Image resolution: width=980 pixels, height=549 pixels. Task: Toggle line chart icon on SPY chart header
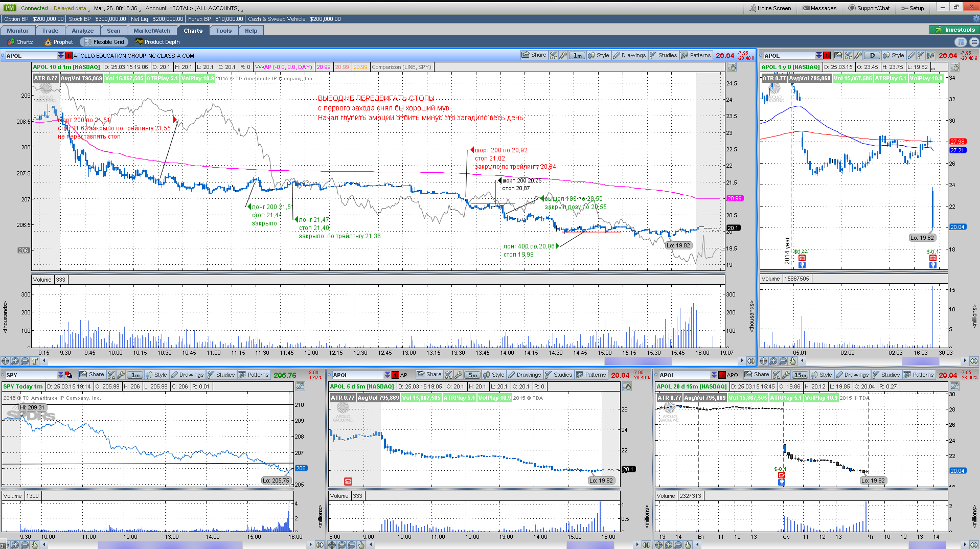pos(300,386)
